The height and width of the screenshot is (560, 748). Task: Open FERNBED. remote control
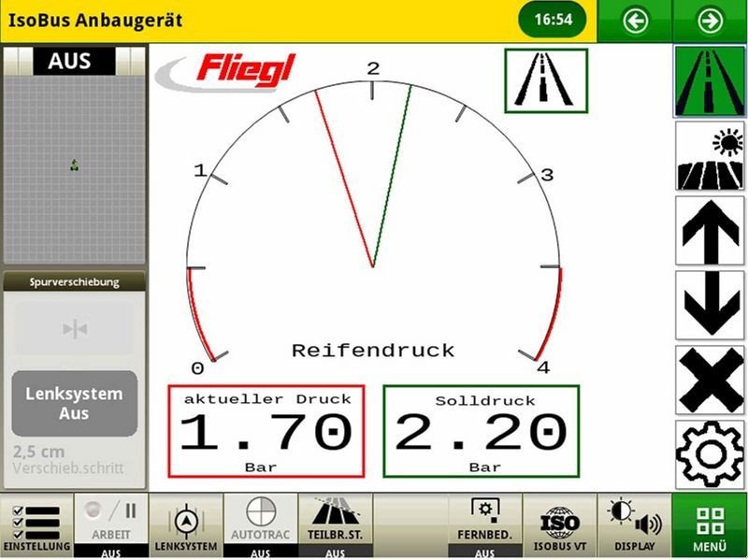[x=484, y=525]
